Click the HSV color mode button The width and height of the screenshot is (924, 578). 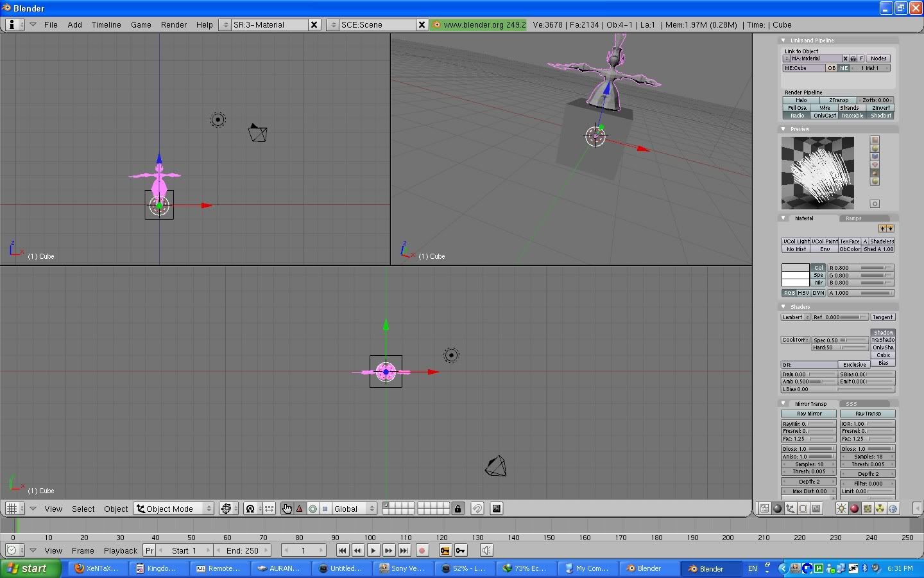(803, 293)
